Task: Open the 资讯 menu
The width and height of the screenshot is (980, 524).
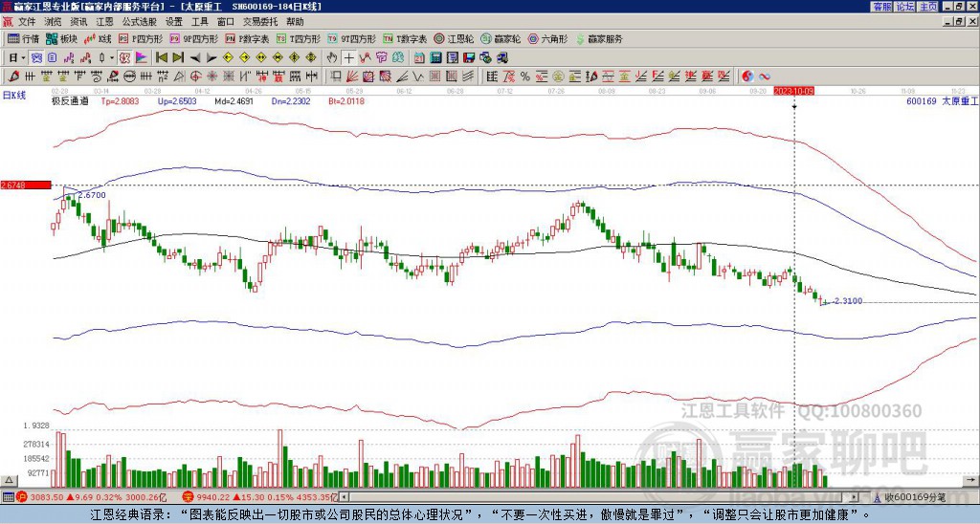Action: pyautogui.click(x=78, y=22)
